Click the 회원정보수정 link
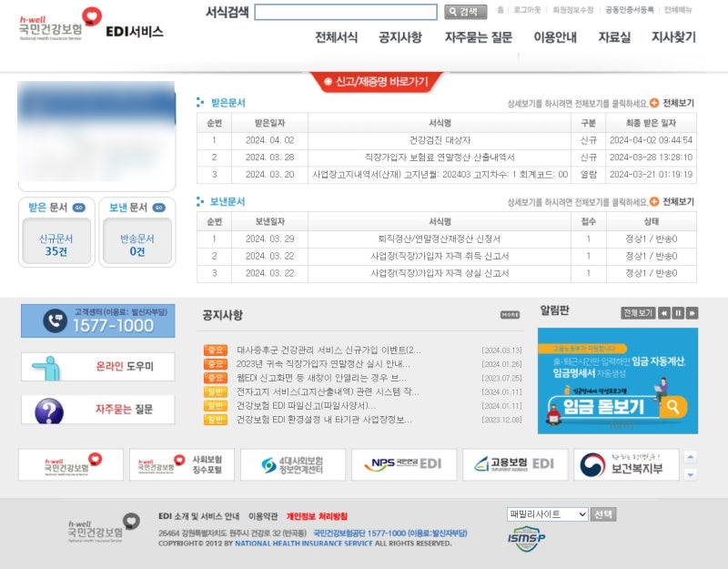 [x=573, y=10]
